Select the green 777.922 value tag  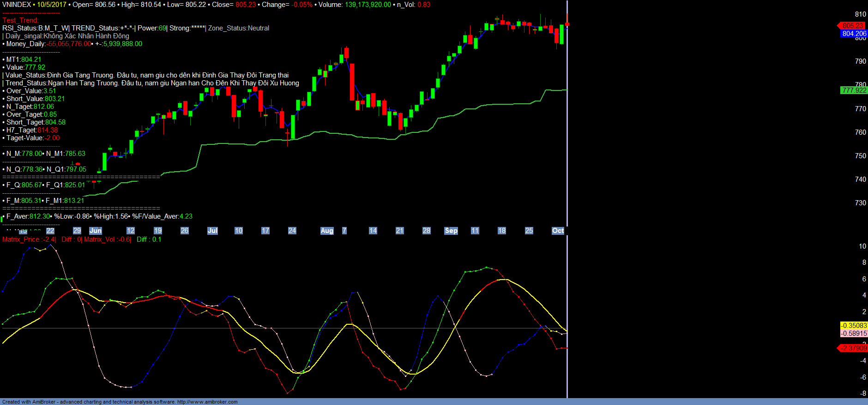pyautogui.click(x=854, y=90)
